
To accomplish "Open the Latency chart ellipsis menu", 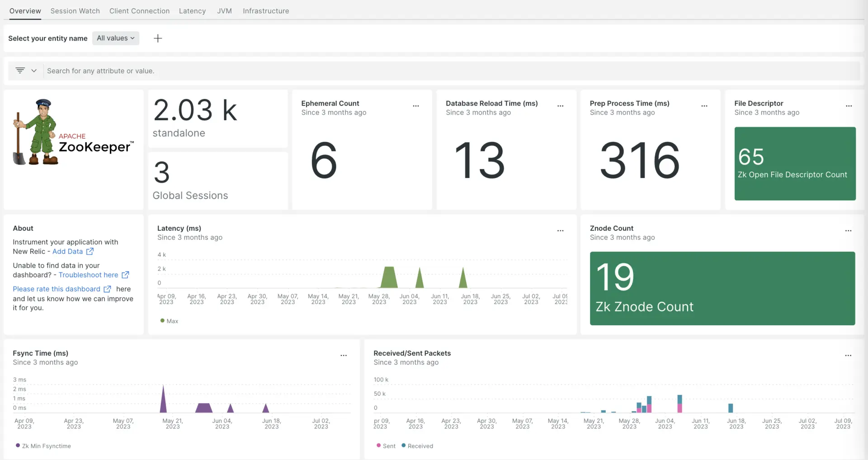I will pos(560,231).
